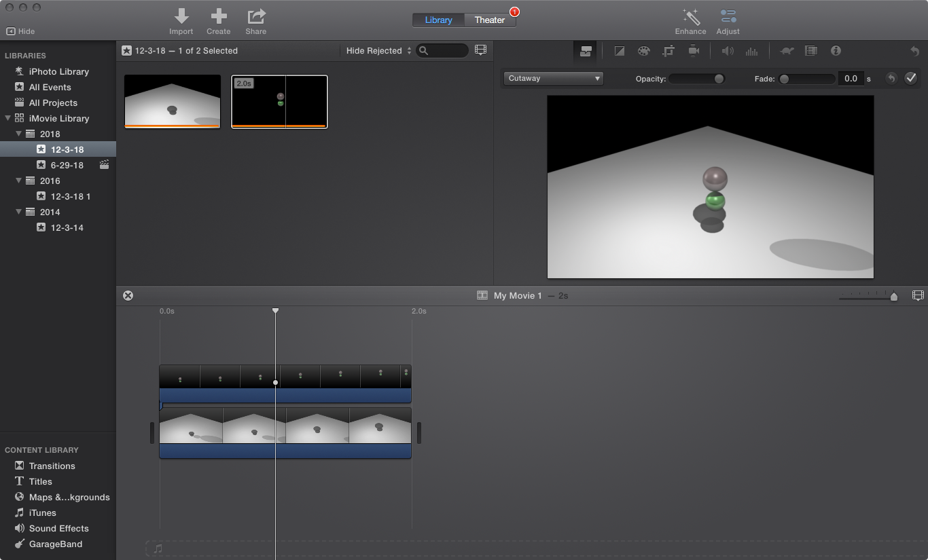928x560 pixels.
Task: Click the Enhance magic wand button
Action: point(690,20)
